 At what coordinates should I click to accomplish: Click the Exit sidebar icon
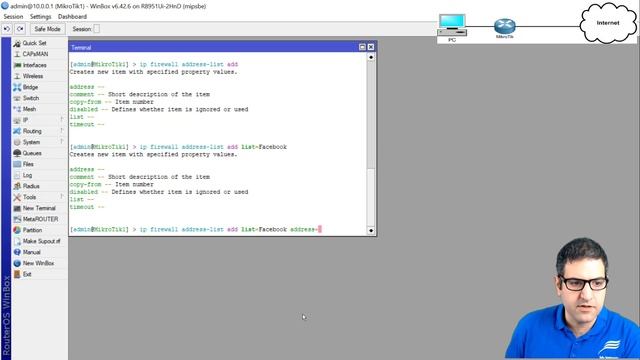click(x=17, y=274)
